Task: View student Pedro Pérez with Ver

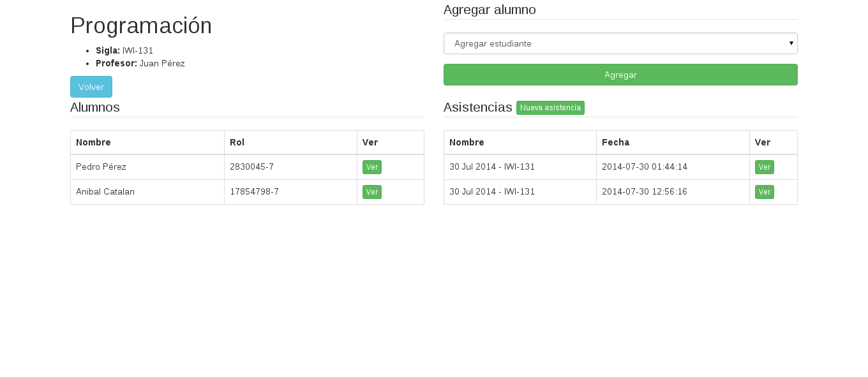Action: [372, 167]
